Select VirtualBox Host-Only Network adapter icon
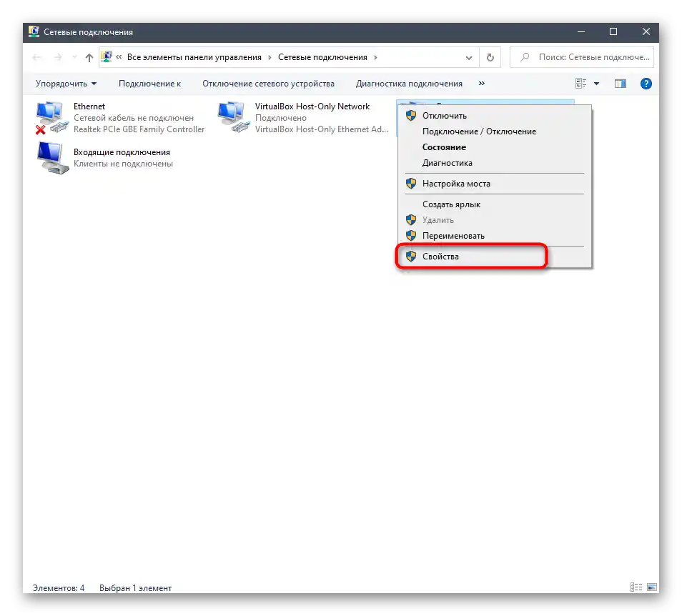The image size is (682, 616). 234,118
